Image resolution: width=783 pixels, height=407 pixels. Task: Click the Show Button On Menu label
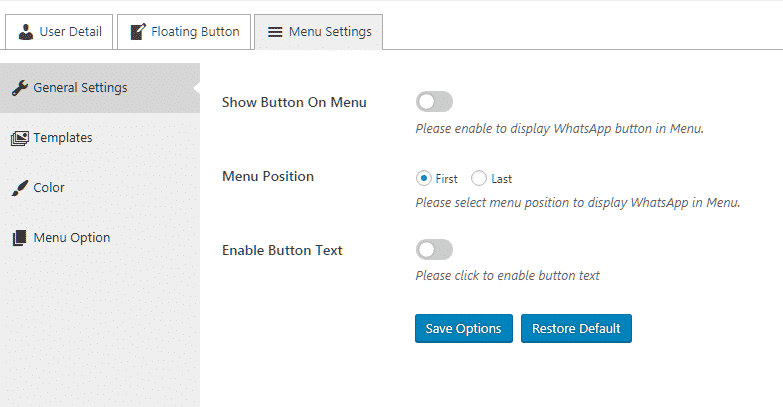(x=294, y=102)
